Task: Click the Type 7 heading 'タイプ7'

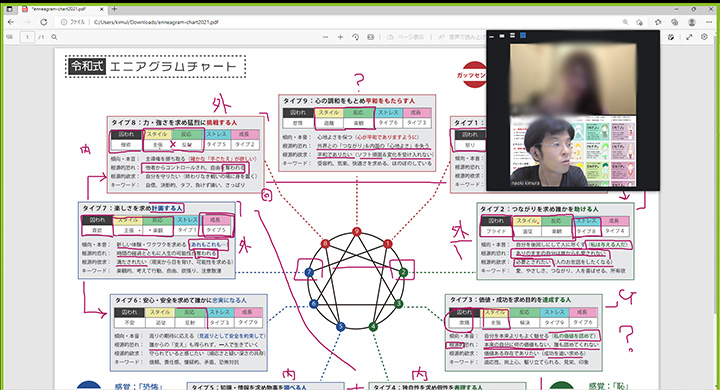Action: [x=95, y=208]
